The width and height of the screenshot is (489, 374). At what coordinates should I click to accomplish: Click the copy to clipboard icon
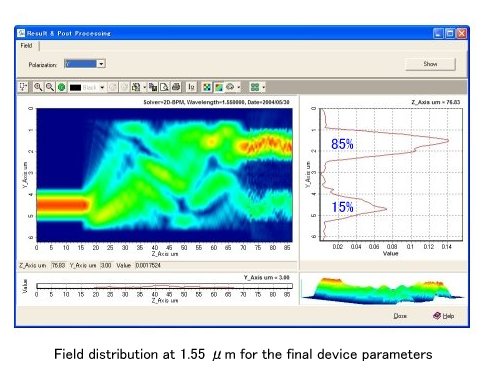pyautogui.click(x=153, y=87)
